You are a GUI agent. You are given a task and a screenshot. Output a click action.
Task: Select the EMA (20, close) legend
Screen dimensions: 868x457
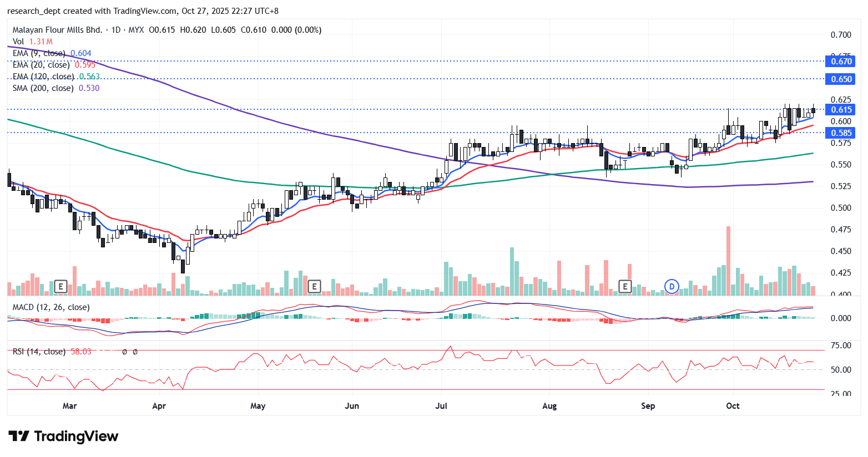(x=41, y=65)
